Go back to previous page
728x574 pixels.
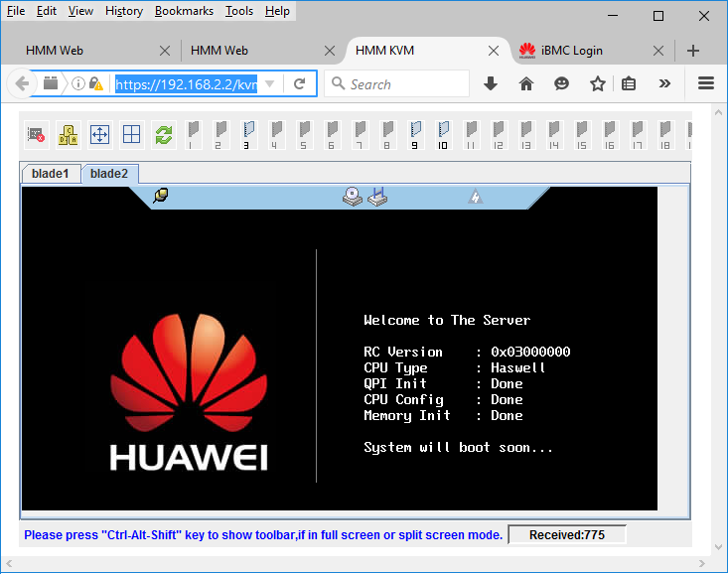tap(22, 84)
